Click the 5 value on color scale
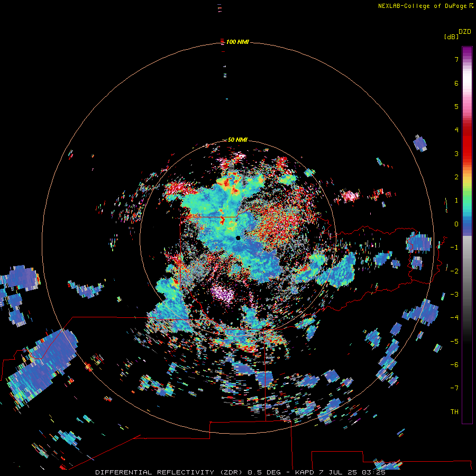476x476 pixels. tap(456, 106)
